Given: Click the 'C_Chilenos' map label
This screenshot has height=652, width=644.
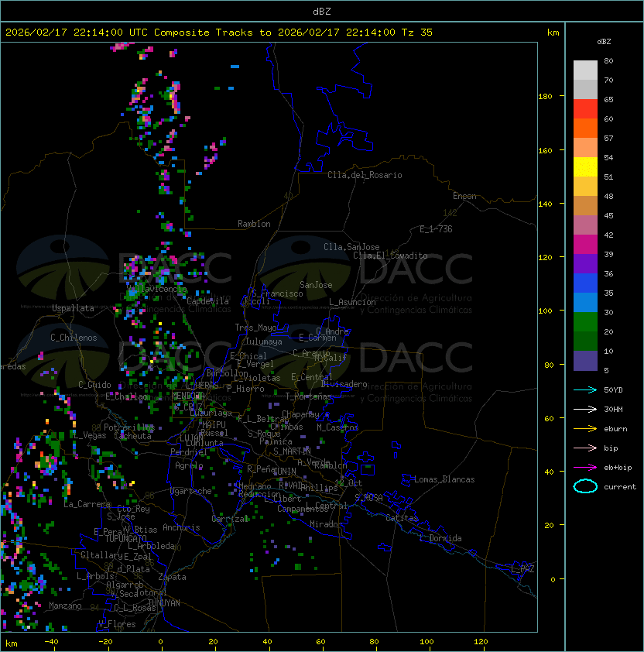Looking at the screenshot, I should click(x=74, y=338).
